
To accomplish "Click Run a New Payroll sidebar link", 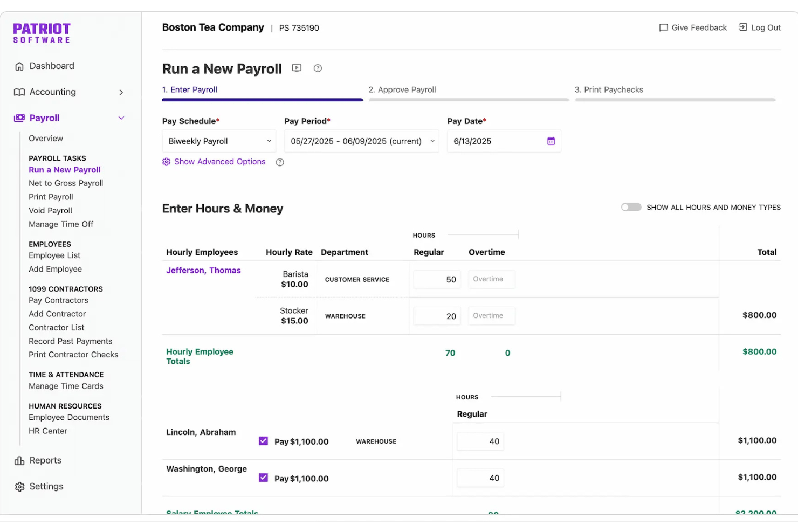I will coord(65,170).
